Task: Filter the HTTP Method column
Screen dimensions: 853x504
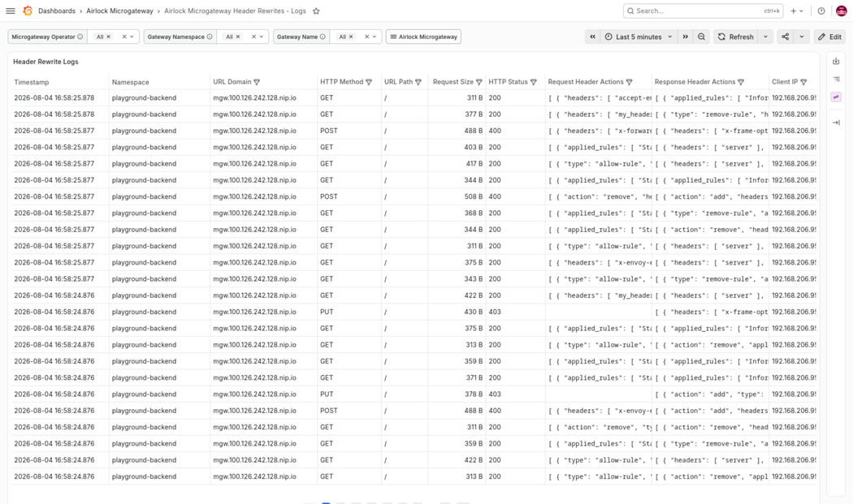Action: [x=369, y=82]
